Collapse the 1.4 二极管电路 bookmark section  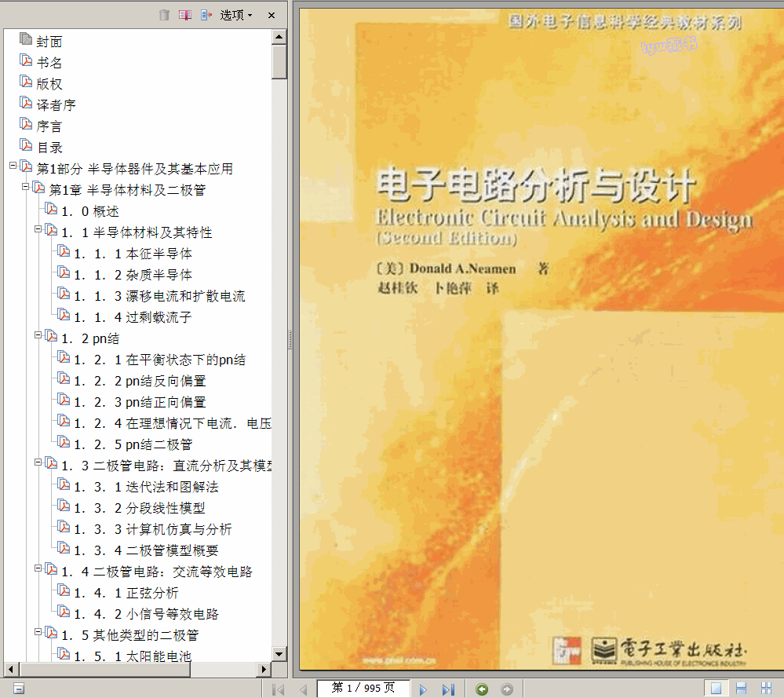pos(38,568)
